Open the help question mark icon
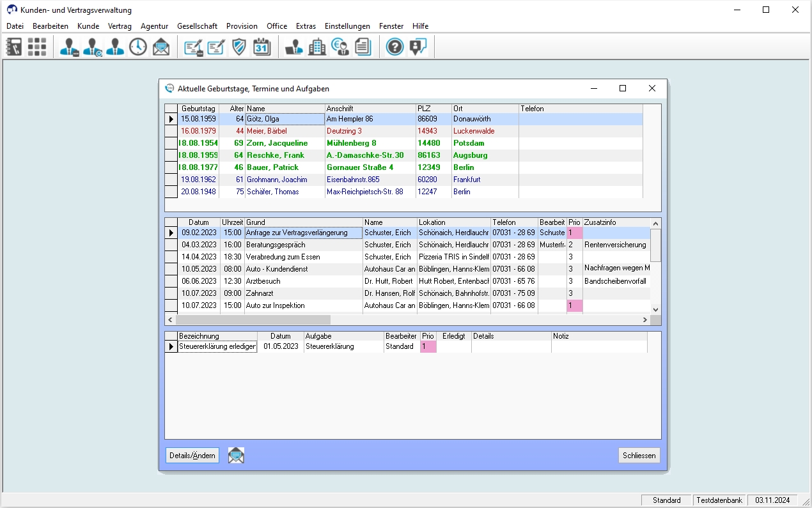This screenshot has height=508, width=812. click(x=395, y=47)
